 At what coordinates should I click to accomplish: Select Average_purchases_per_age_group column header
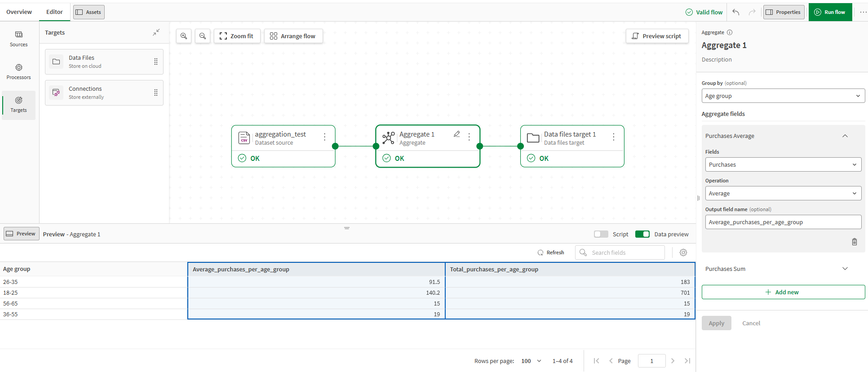316,269
